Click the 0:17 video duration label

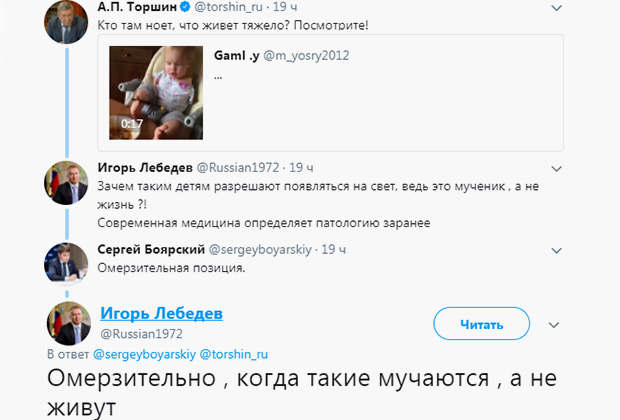pos(132,124)
